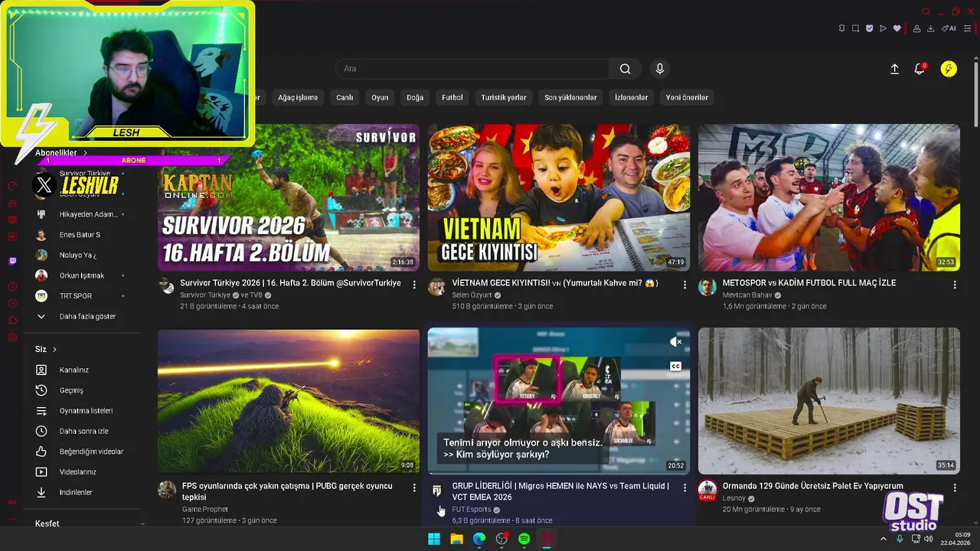Image resolution: width=980 pixels, height=551 pixels.
Task: Open the yellow lightning account avatar
Action: pyautogui.click(x=949, y=69)
